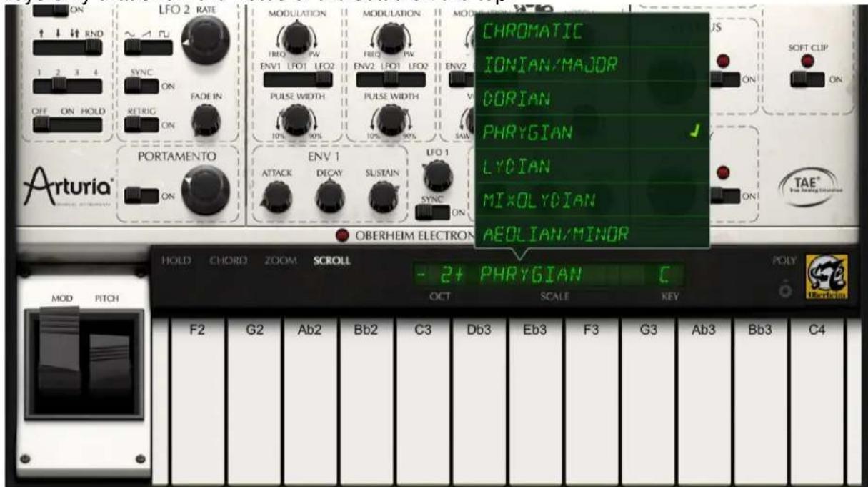The height and width of the screenshot is (487, 868).
Task: Open the Oberheim logo menu icon
Action: 826,276
